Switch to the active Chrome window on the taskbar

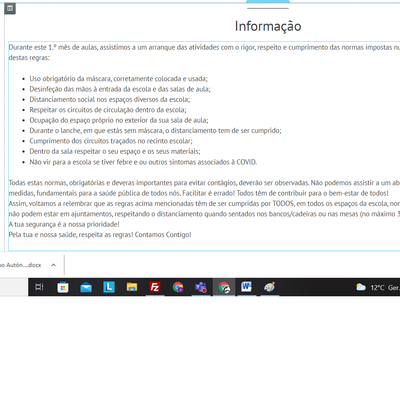coord(224,287)
